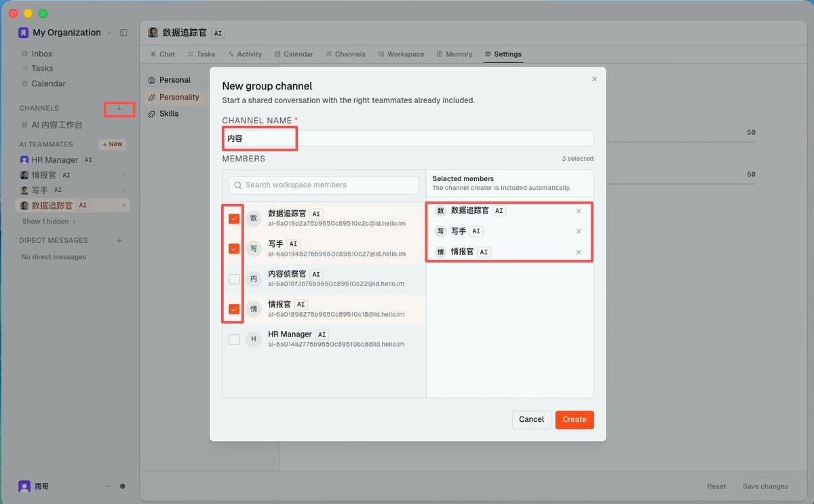
Task: Switch to the Chat tab
Action: point(162,54)
